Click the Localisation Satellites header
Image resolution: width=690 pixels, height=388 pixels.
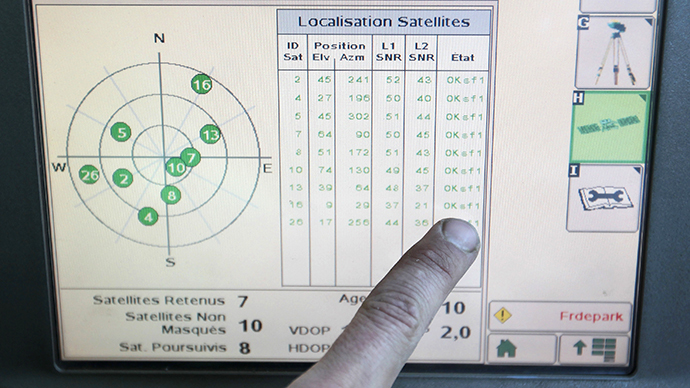tap(384, 22)
